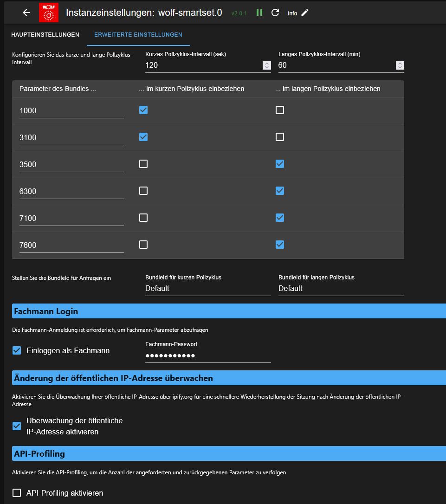Enable the API-Profiling aktivieren checkbox
This screenshot has height=504, width=446.
pyautogui.click(x=17, y=493)
